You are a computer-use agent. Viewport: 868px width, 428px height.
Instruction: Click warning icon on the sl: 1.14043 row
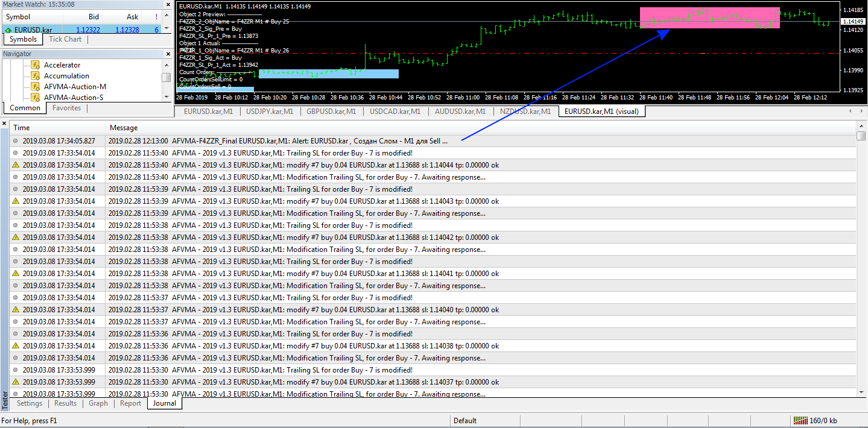pyautogui.click(x=16, y=201)
